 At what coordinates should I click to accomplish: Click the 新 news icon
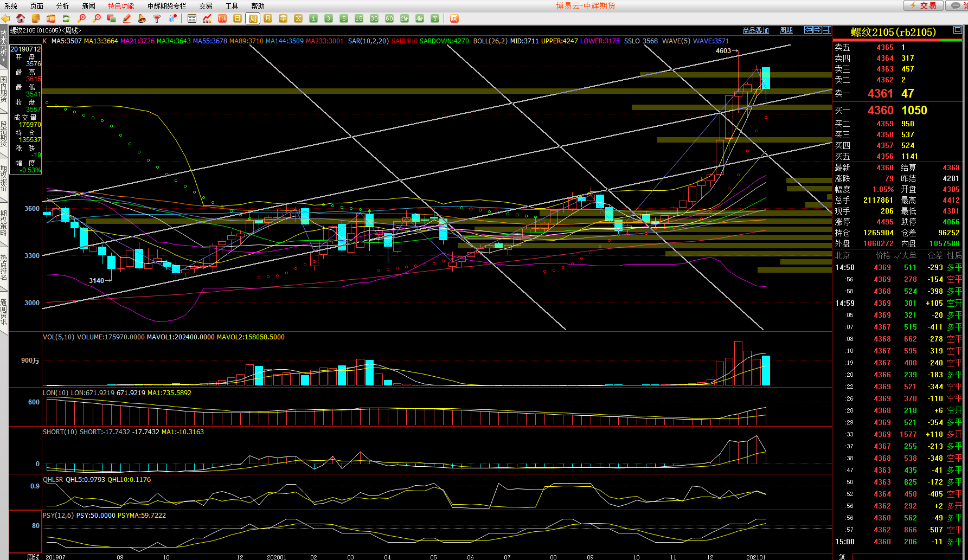coord(172,18)
